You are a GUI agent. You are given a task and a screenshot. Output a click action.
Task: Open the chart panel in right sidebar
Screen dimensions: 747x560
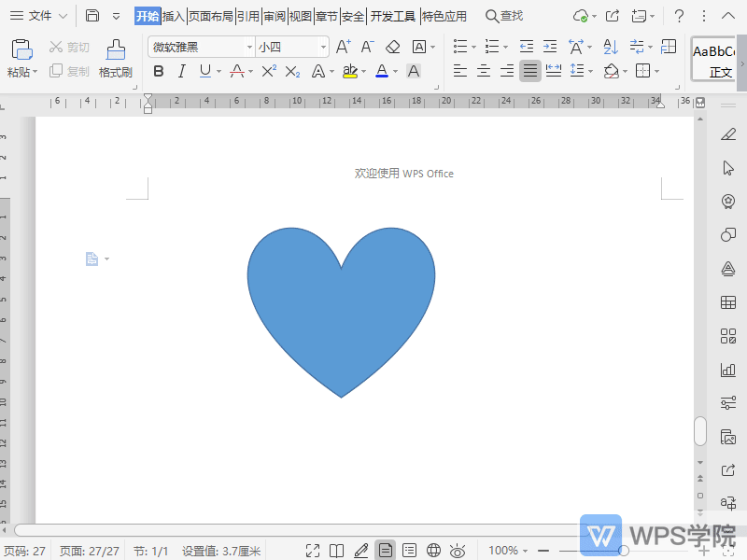point(728,370)
